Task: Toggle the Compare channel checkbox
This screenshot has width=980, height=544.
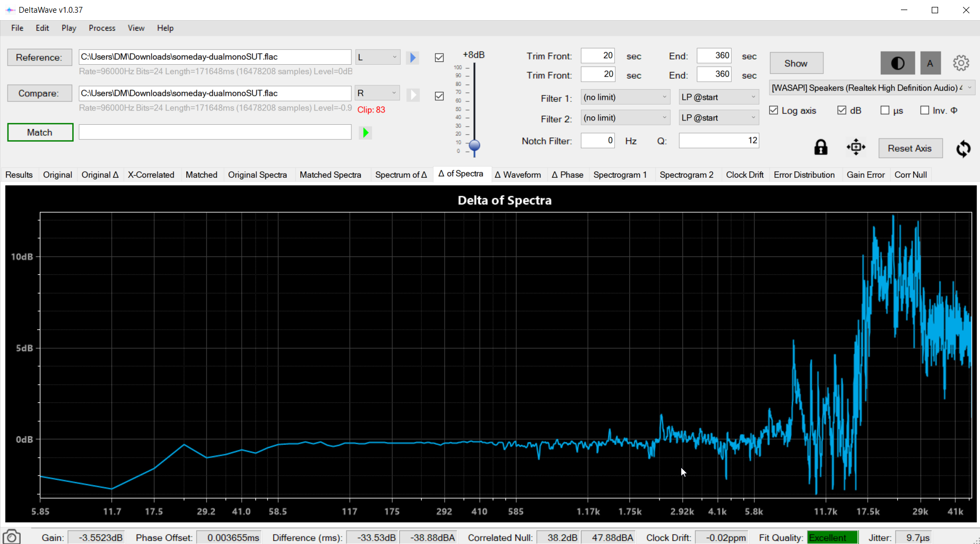Action: (439, 96)
